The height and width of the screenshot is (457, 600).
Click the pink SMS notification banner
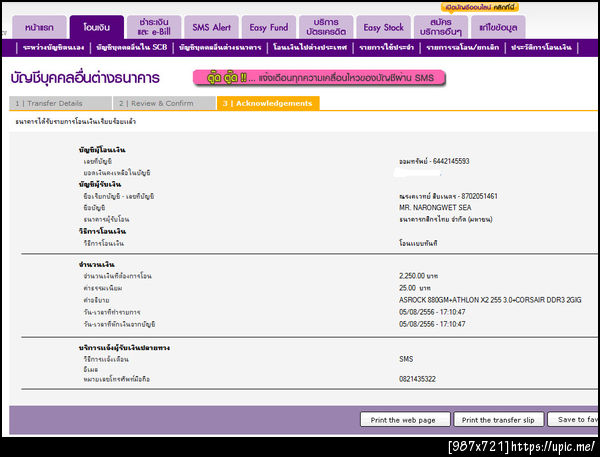[320, 78]
